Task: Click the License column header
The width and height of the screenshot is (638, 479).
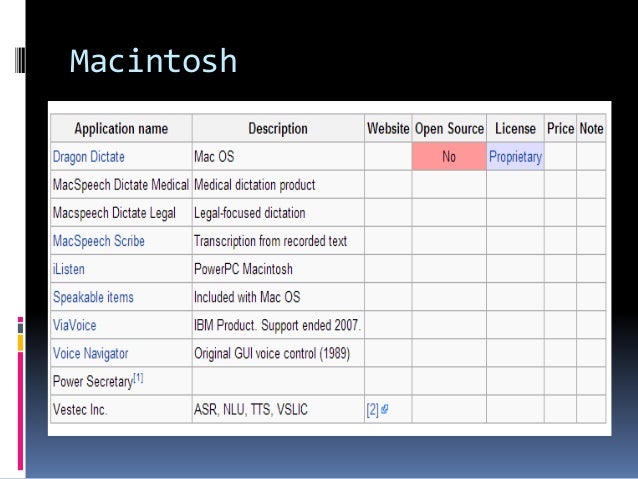Action: point(515,129)
